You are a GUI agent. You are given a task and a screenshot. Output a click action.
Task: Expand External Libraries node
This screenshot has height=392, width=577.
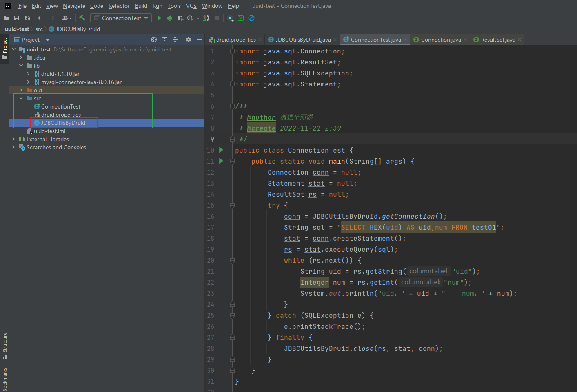click(13, 139)
